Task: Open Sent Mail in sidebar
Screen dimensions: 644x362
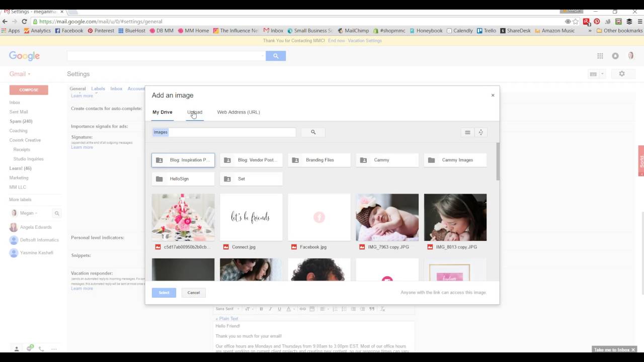Action: click(x=19, y=112)
